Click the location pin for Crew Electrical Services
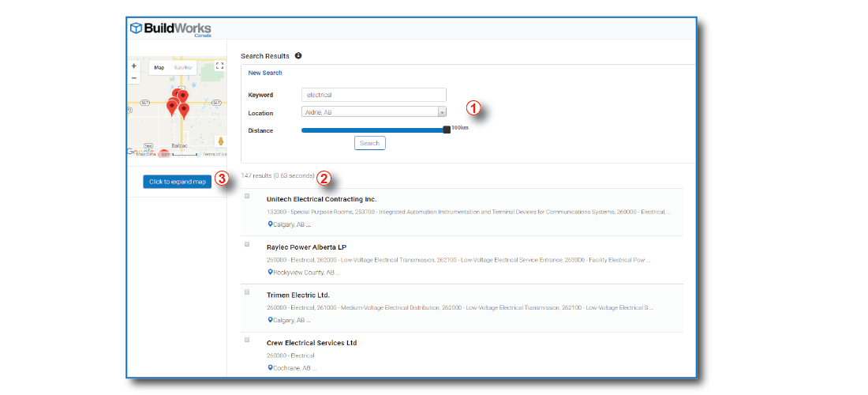Viewport: 868px width, 395px height. pyautogui.click(x=270, y=368)
